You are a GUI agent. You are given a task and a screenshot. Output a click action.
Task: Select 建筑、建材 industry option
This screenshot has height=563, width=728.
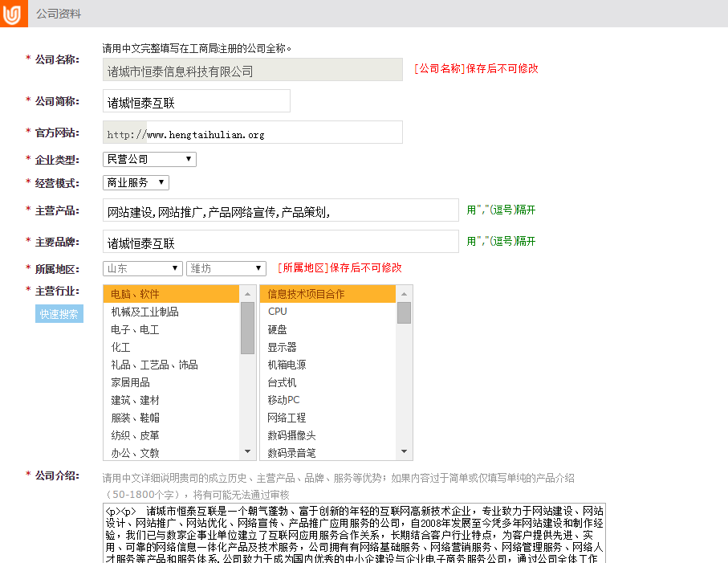[x=136, y=400]
